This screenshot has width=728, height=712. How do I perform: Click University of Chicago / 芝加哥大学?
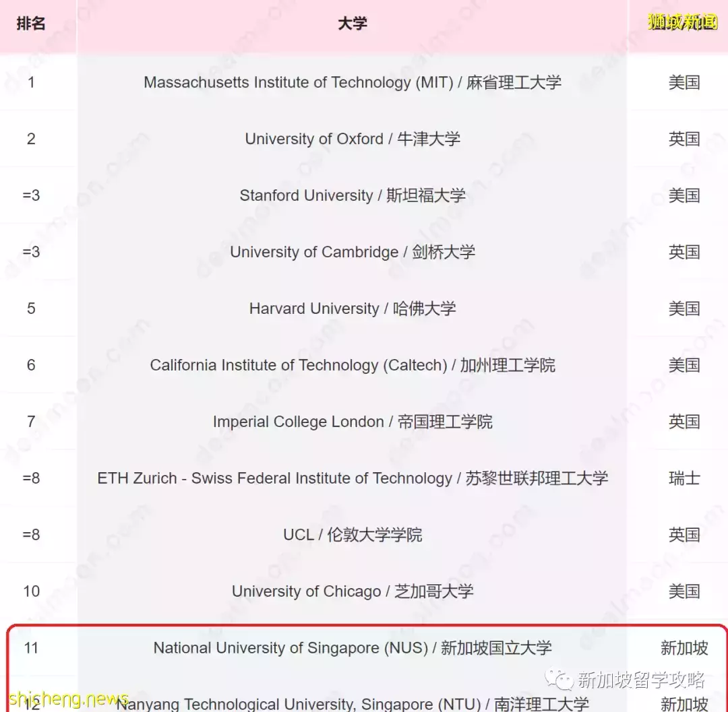(x=353, y=592)
